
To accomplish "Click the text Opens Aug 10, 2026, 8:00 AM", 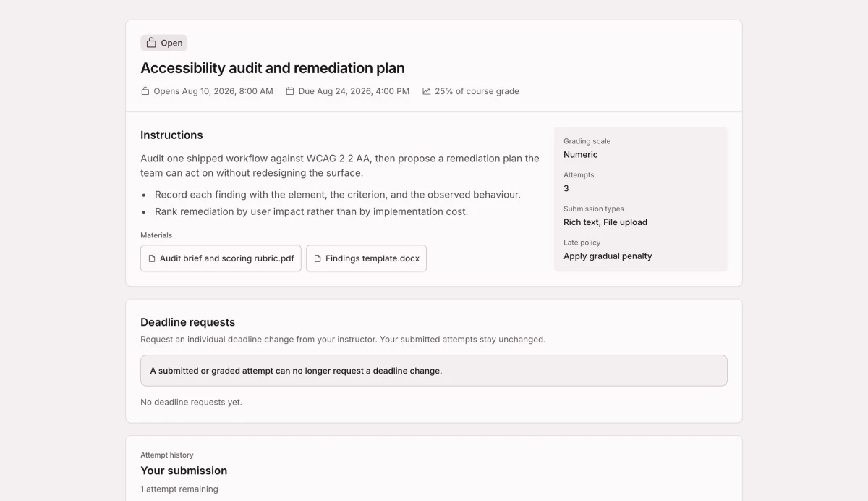I will [x=213, y=91].
